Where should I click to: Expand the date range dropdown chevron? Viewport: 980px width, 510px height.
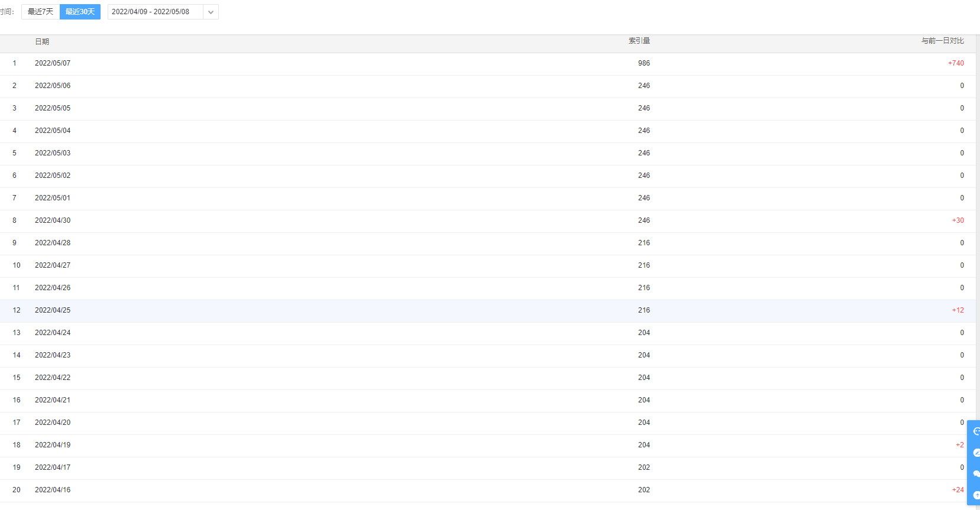pyautogui.click(x=211, y=12)
